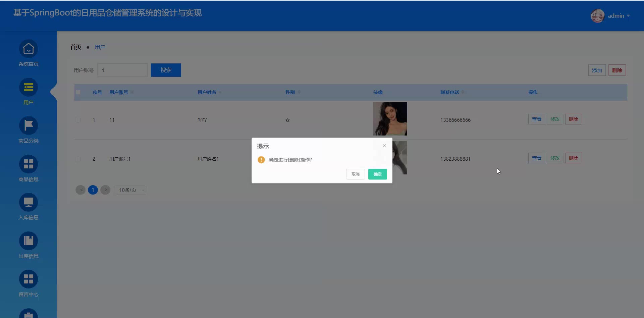This screenshot has height=318, width=644.
Task: Check the row for 用户账号1
Action: 78,159
